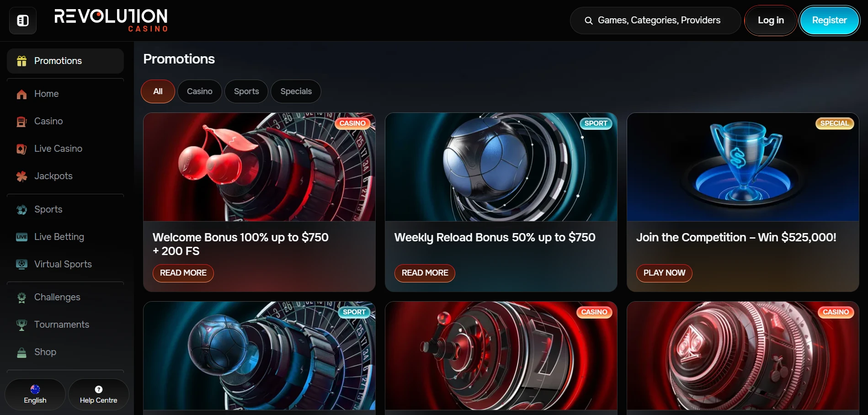Click the Live Betting LIVE badge icon
Screen dimensions: 868x415
21,237
